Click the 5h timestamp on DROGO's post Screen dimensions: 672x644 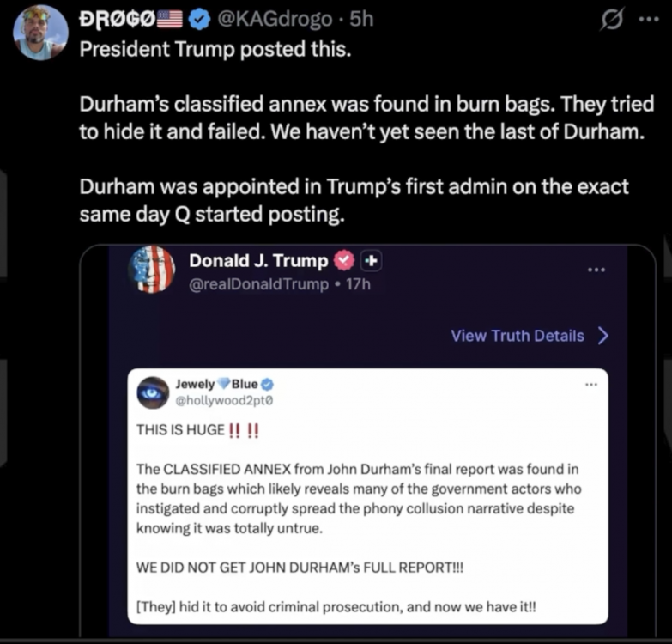click(x=362, y=18)
